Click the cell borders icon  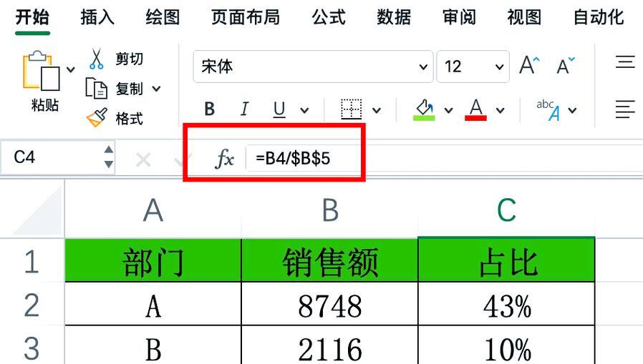click(352, 109)
